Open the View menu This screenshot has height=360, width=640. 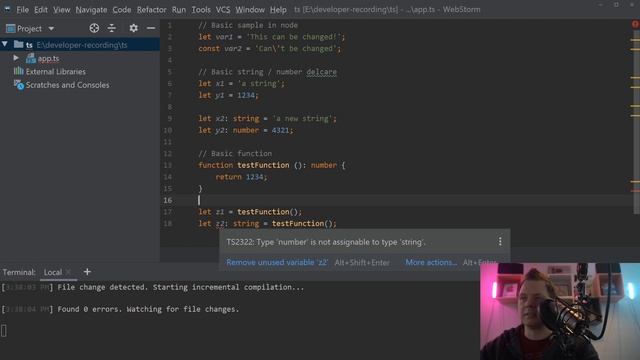(62, 9)
